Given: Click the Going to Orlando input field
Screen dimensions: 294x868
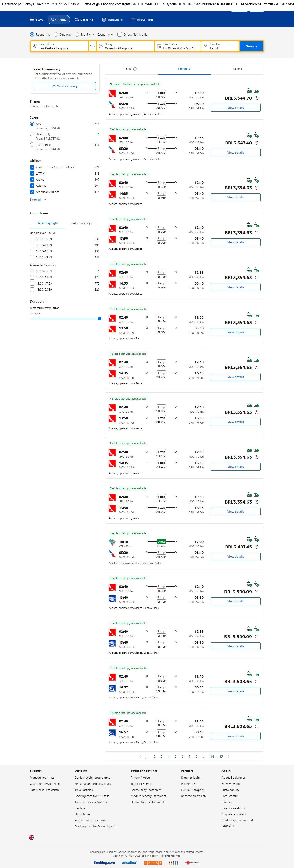Looking at the screenshot, I should [125, 46].
